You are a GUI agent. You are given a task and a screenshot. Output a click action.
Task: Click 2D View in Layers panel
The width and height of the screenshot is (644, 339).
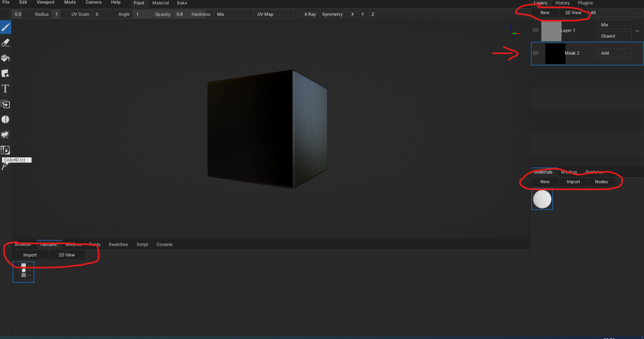pos(573,13)
